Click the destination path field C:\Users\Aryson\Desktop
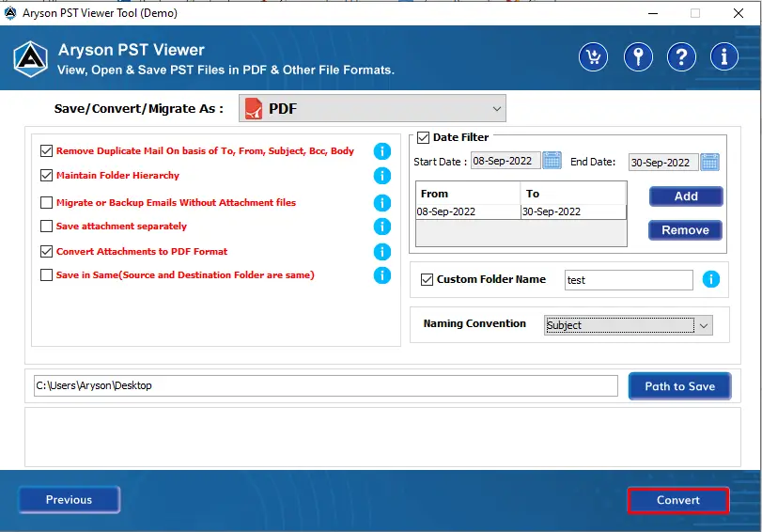 click(326, 385)
